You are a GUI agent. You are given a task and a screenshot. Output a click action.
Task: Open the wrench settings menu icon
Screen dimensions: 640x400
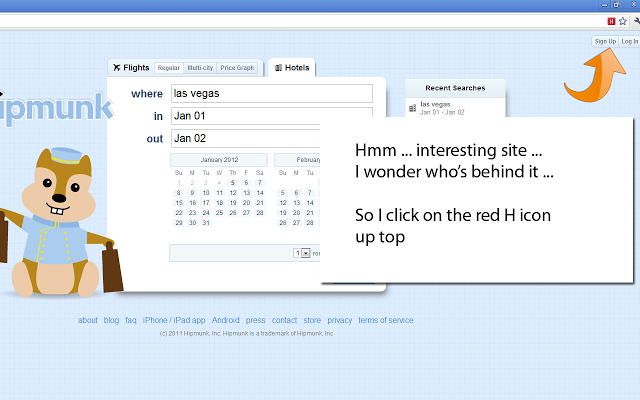pyautogui.click(x=637, y=21)
